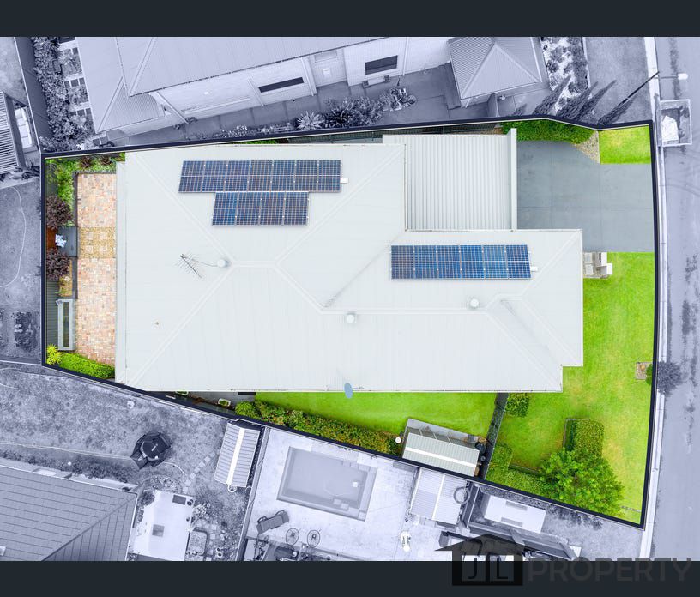This screenshot has width=700, height=597.
Task: Select the corrugated carport roof beside the driveway
Action: tap(457, 182)
